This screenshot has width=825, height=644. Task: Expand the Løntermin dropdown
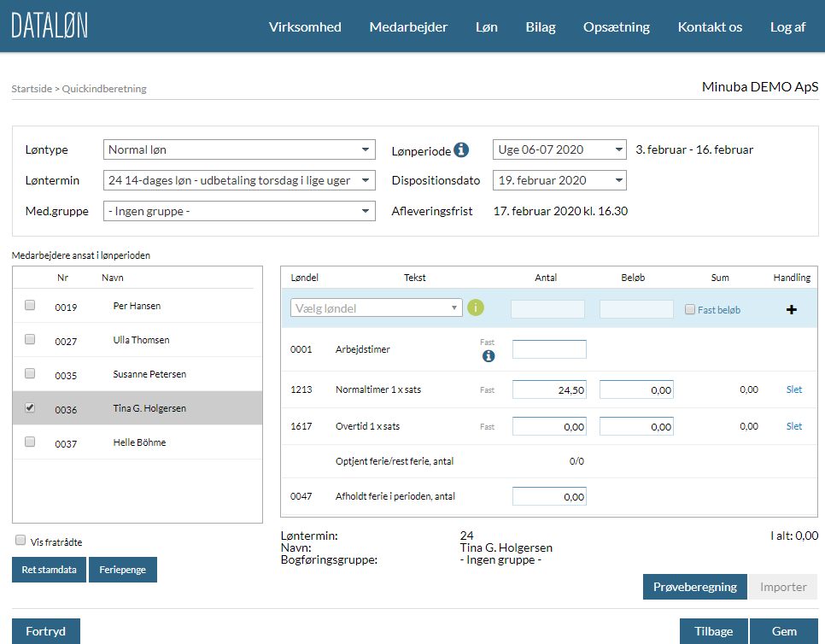click(239, 180)
